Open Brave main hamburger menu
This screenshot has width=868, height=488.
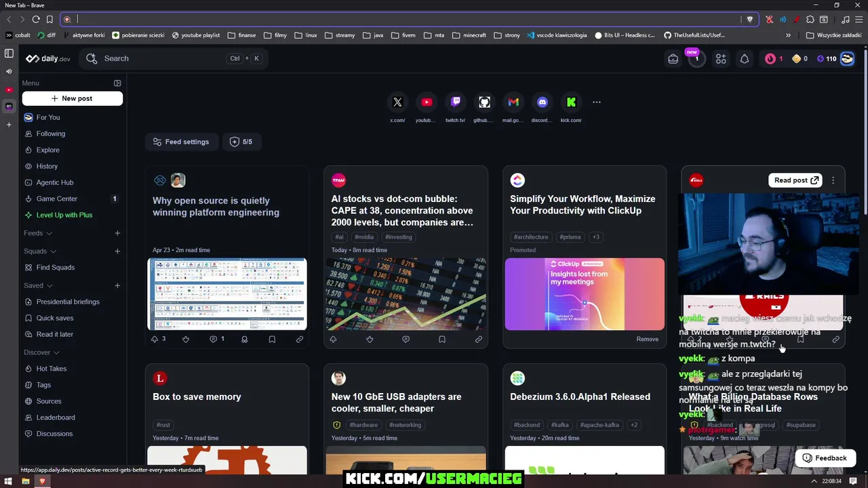[x=858, y=20]
